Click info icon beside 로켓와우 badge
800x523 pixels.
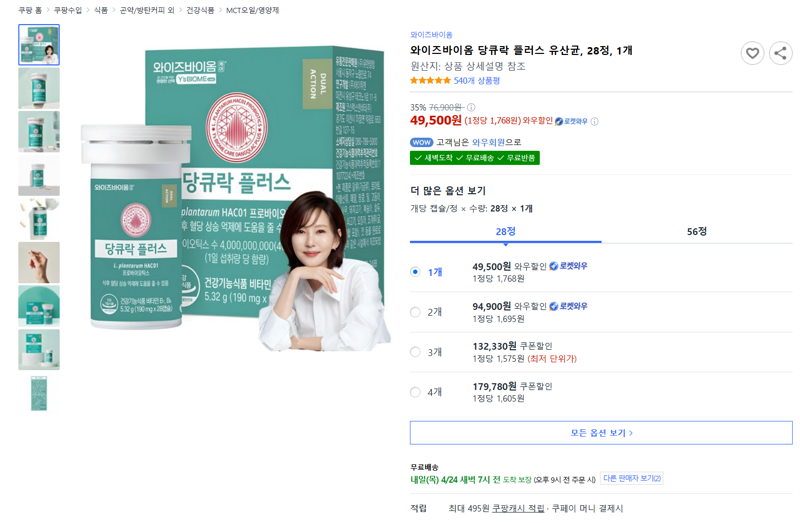[x=594, y=121]
